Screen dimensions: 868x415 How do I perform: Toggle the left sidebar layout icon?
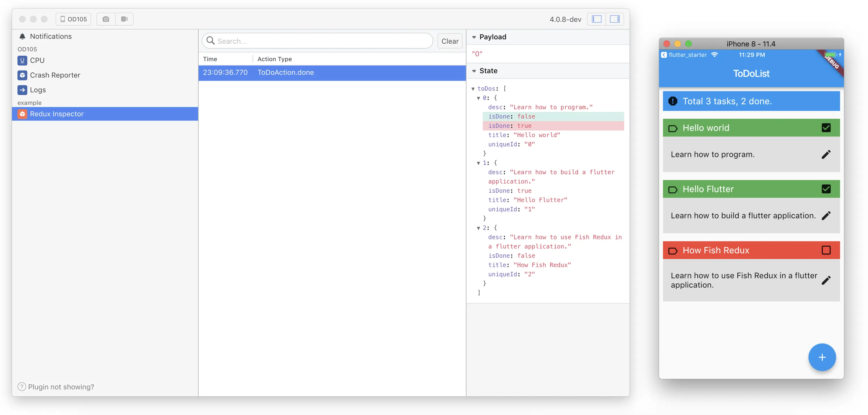[596, 19]
